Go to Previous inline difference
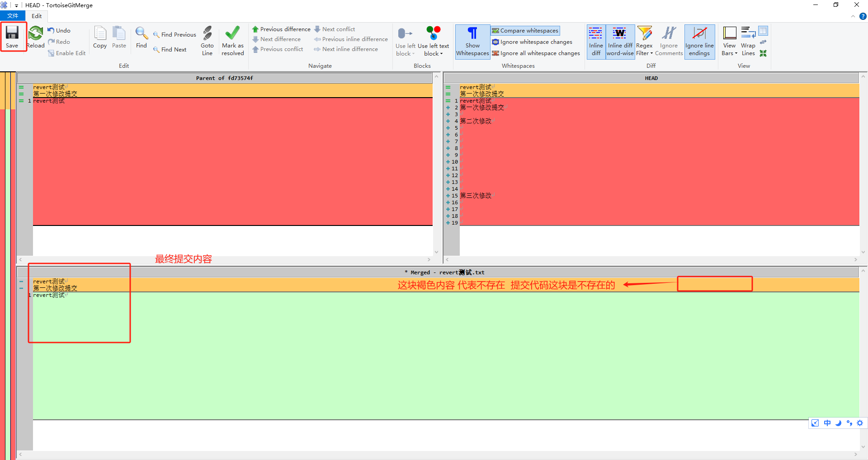The image size is (868, 460). click(x=351, y=39)
